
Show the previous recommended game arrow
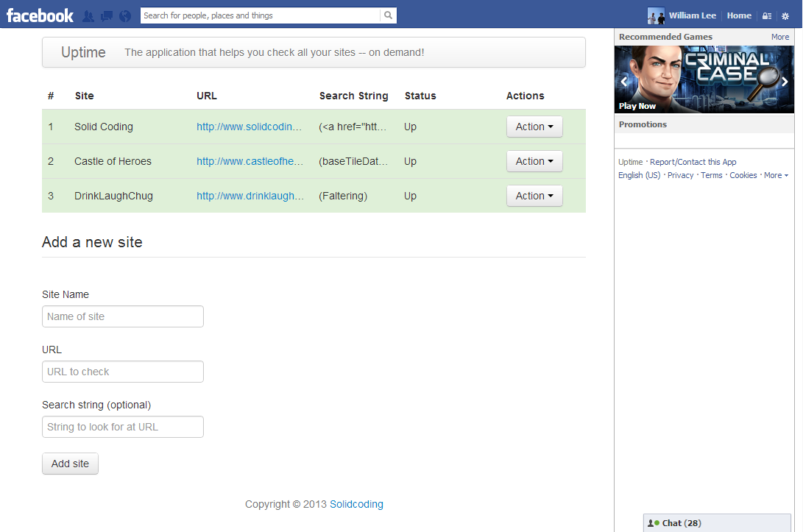pos(623,81)
